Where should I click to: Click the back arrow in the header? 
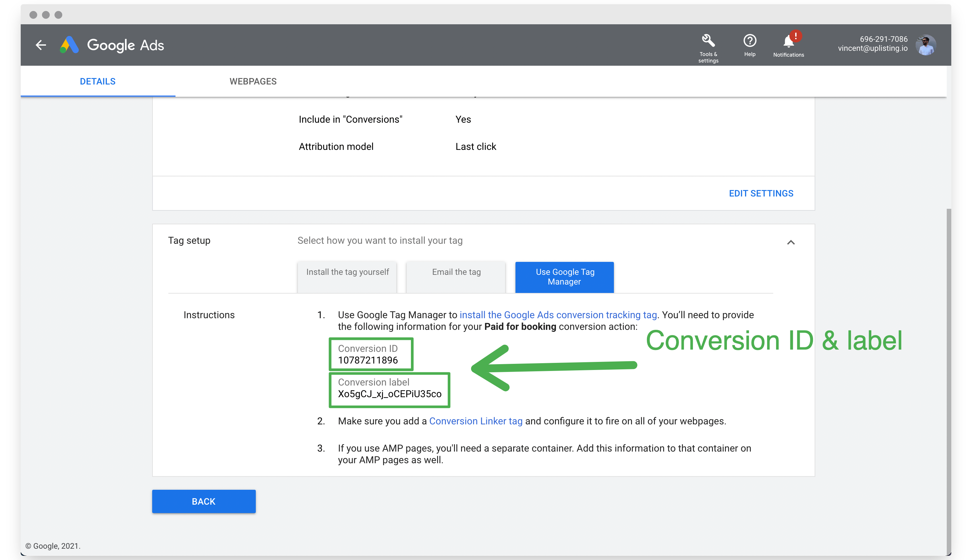[41, 45]
